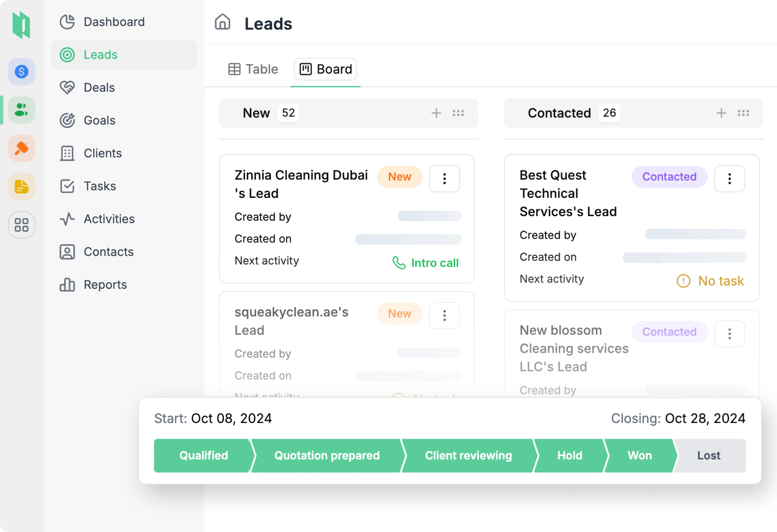Click the No task label on Best Quest
The width and height of the screenshot is (777, 532).
coord(721,281)
